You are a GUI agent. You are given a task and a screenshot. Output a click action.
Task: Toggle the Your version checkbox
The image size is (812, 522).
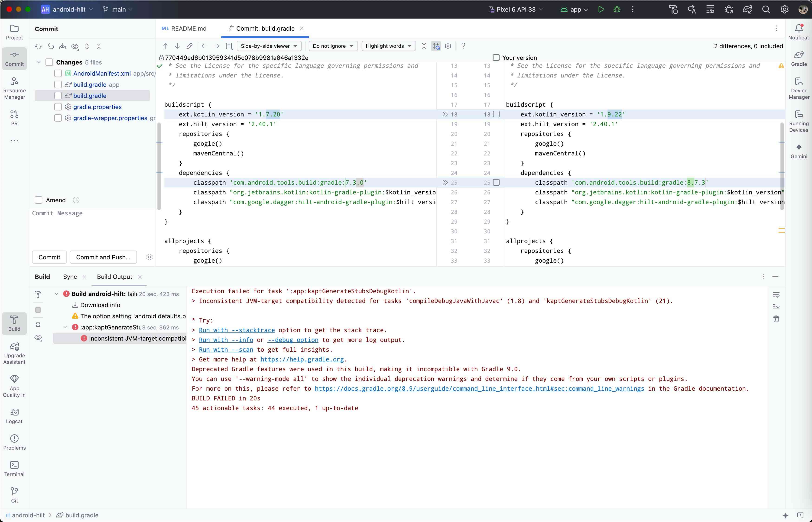(x=496, y=58)
